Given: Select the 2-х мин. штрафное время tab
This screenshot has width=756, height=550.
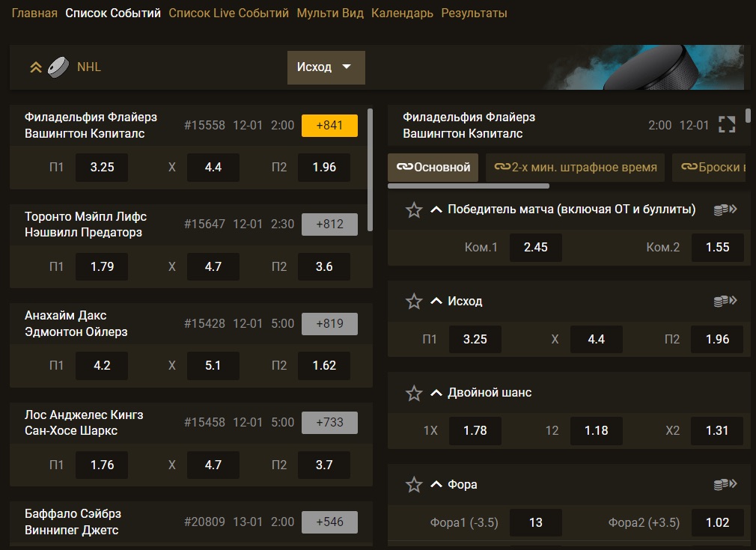Looking at the screenshot, I should point(575,168).
